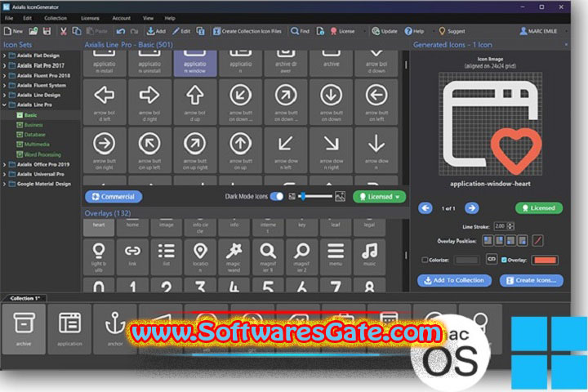This screenshot has width=588, height=392.
Task: Collapse the Axialis Line Pro set
Action: tap(5, 105)
